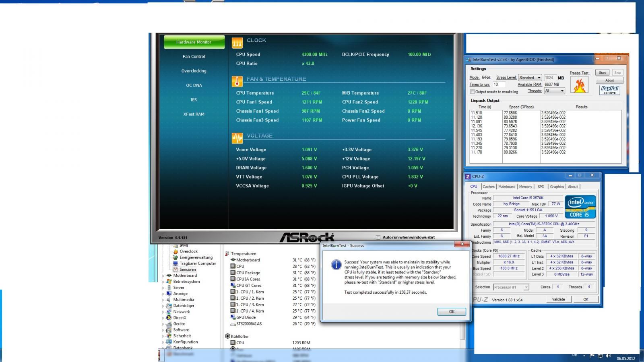
Task: Click the About button in IntelBurnTest
Action: (609, 80)
